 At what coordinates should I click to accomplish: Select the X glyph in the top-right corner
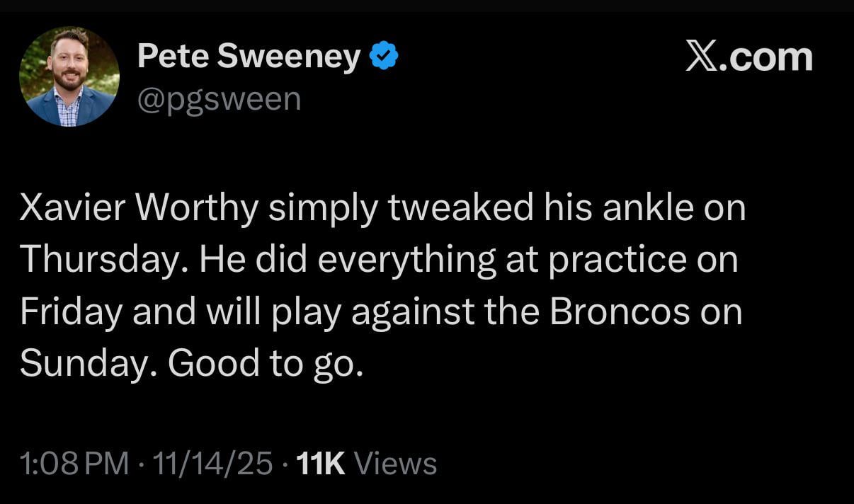click(x=700, y=55)
